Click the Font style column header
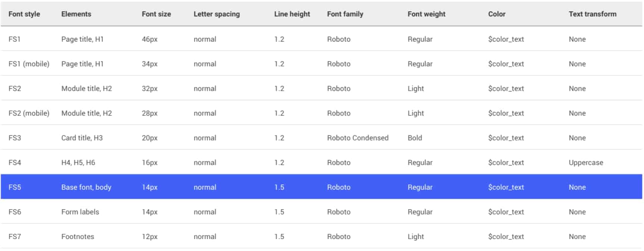The width and height of the screenshot is (644, 251). pyautogui.click(x=24, y=14)
